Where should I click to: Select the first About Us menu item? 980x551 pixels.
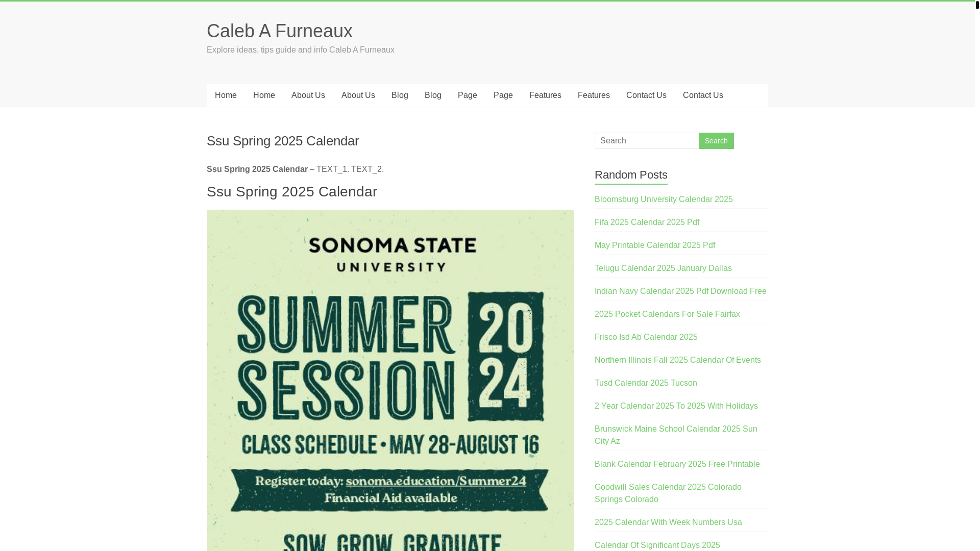308,95
